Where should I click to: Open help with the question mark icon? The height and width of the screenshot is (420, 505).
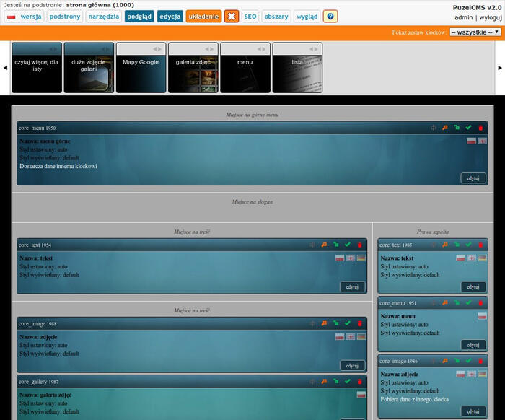(330, 17)
